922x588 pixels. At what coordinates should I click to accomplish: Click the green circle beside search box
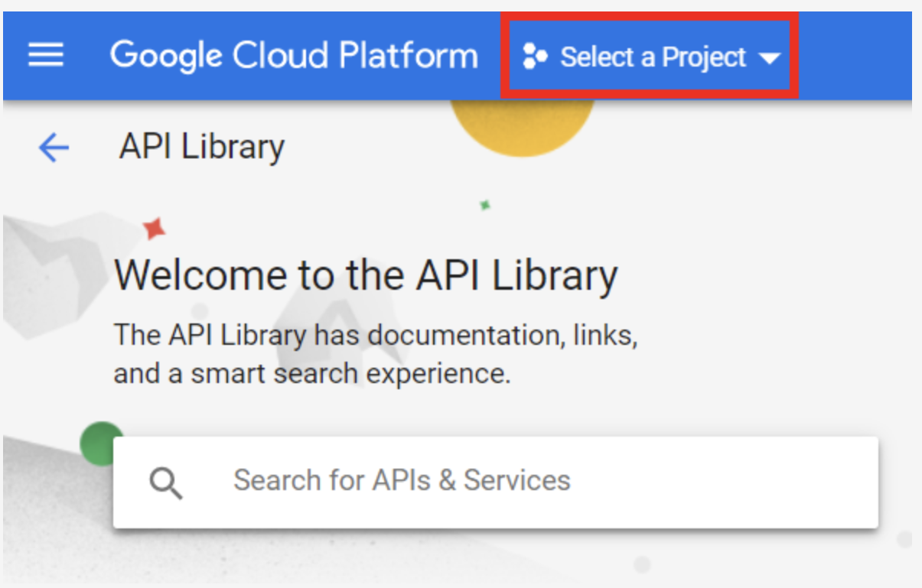98,439
